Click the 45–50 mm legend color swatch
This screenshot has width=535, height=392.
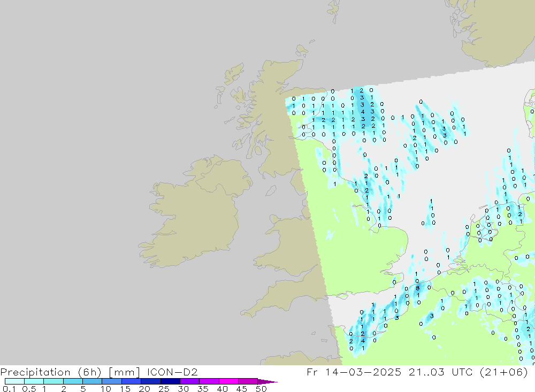pyautogui.click(x=248, y=381)
